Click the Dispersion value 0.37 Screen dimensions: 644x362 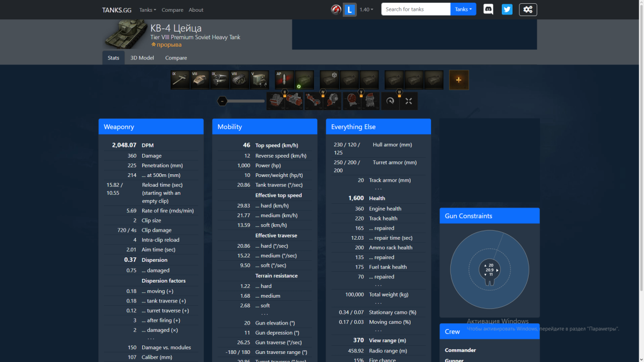tap(130, 260)
